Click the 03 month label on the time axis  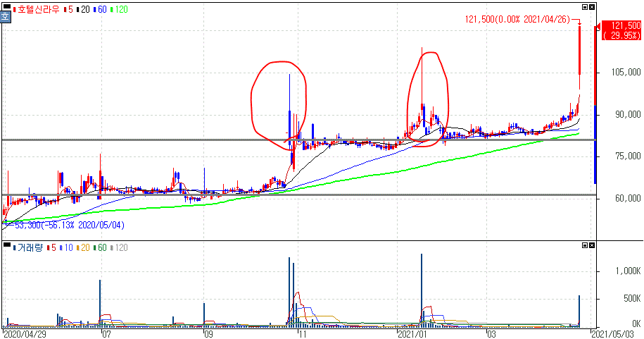click(491, 334)
